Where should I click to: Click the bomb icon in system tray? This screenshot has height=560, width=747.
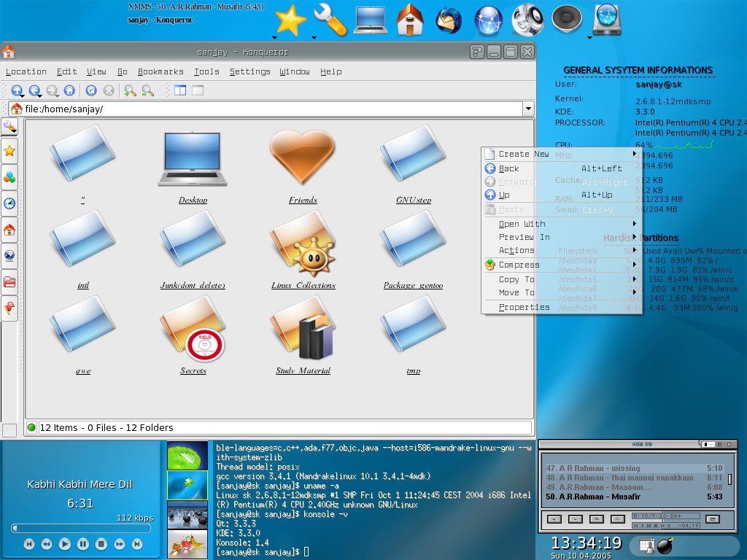click(x=665, y=545)
